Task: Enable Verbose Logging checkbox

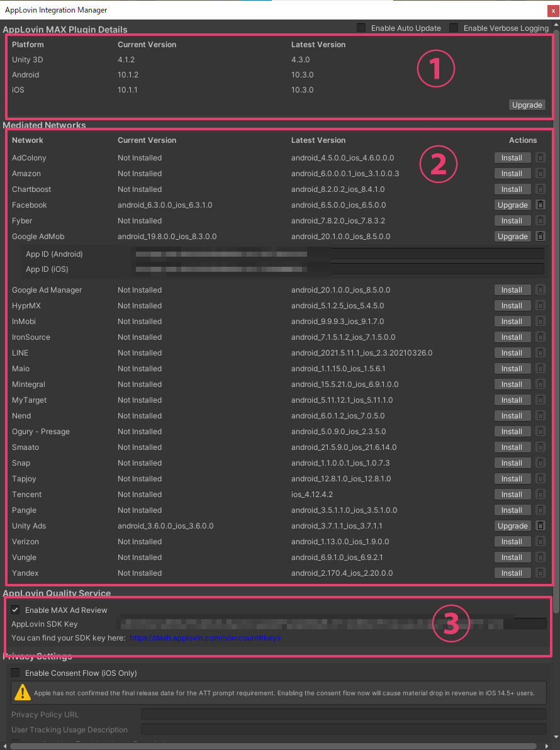Action: point(454,28)
